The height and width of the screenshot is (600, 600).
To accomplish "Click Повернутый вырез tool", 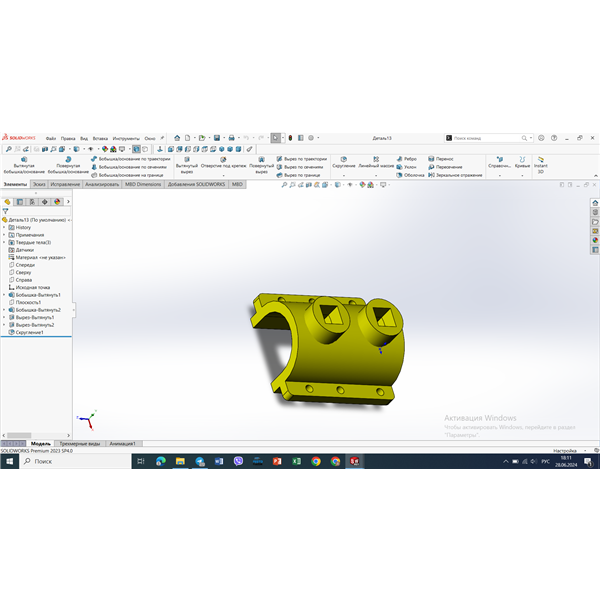I will click(x=261, y=165).
